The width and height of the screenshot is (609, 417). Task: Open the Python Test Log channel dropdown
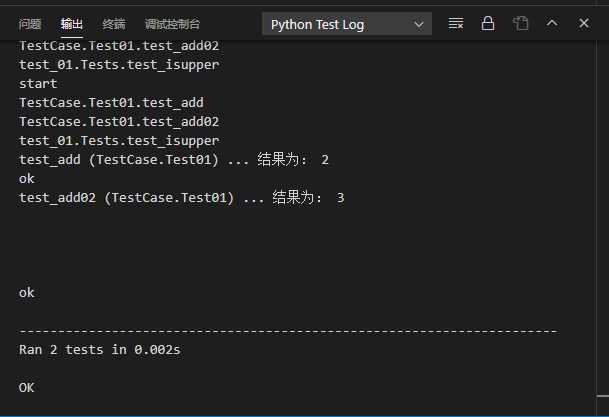point(346,24)
